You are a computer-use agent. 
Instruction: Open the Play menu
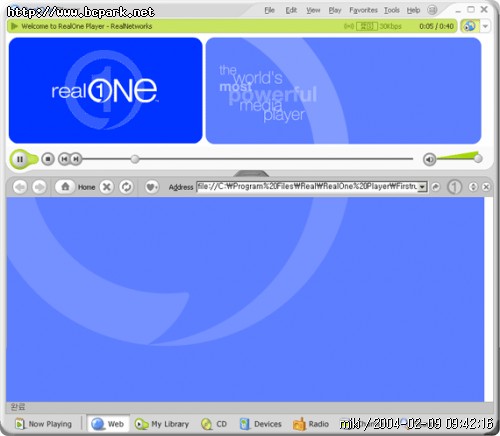335,10
